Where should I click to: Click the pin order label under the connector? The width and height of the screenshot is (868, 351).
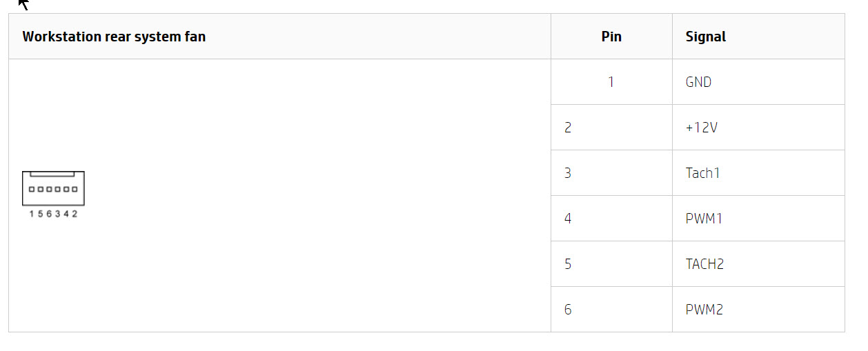tap(53, 214)
